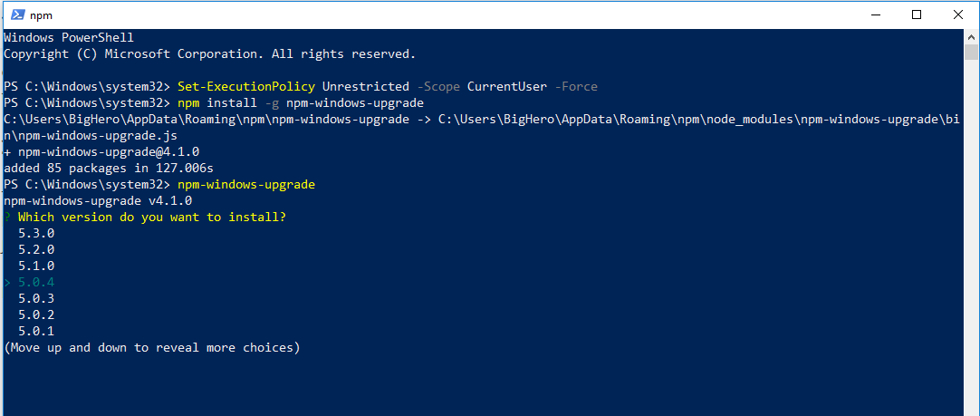980x416 pixels.
Task: Click the highlighted 5.0.4 version choice
Action: point(36,282)
